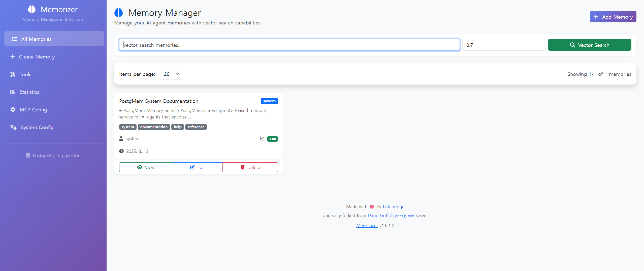Click the 0.7 similarity threshold field
Image resolution: width=644 pixels, height=271 pixels.
tap(503, 45)
